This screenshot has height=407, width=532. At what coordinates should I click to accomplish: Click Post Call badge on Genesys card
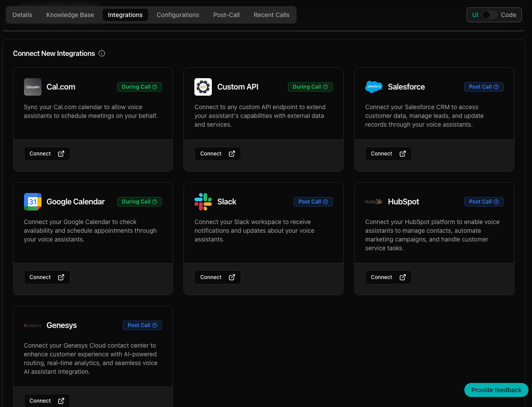point(142,325)
